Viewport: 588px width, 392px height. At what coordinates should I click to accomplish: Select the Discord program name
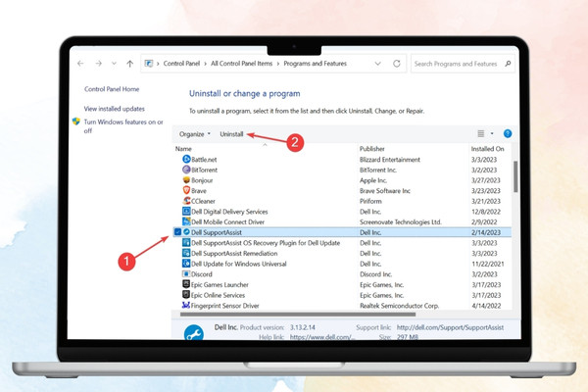pos(202,274)
